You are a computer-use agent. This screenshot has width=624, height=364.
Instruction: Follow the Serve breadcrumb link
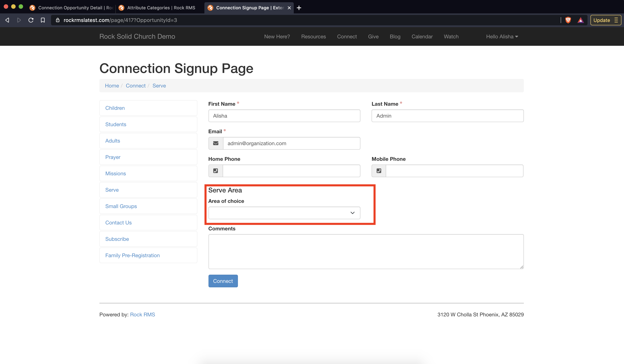click(x=159, y=86)
